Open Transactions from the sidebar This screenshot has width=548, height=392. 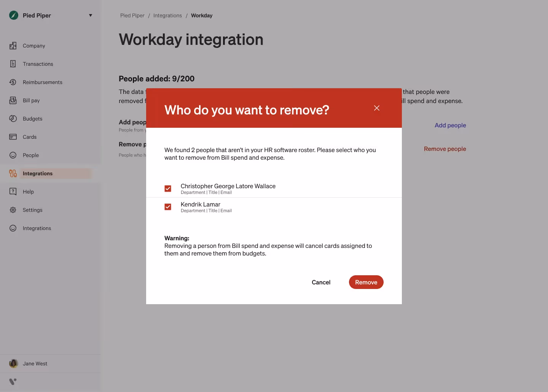(x=38, y=64)
